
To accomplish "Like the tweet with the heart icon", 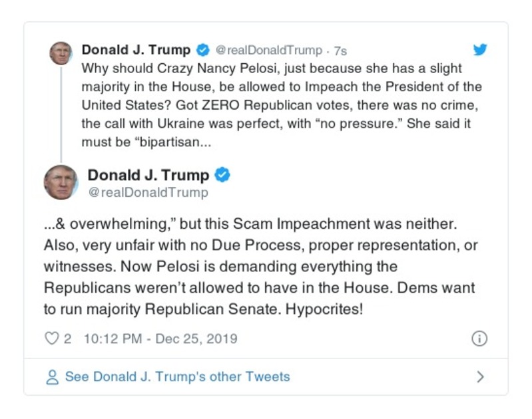I will [51, 339].
